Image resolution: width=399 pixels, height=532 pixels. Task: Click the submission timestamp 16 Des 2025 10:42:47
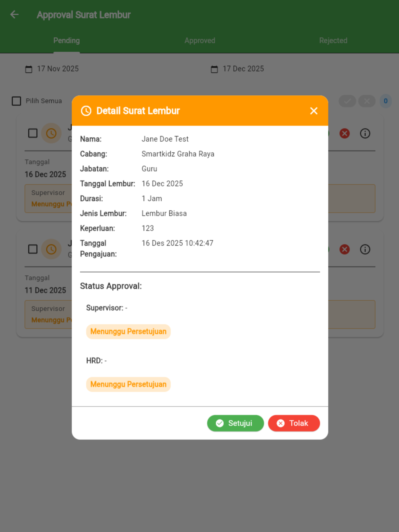pyautogui.click(x=177, y=243)
